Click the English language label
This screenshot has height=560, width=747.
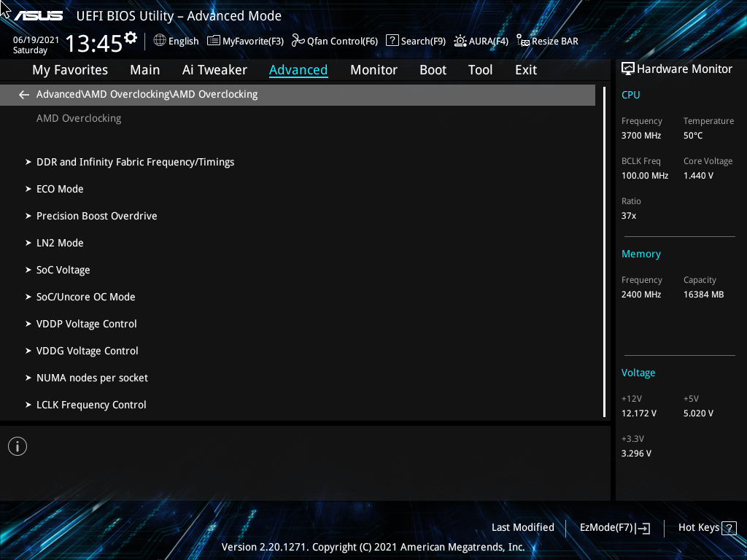coord(183,42)
